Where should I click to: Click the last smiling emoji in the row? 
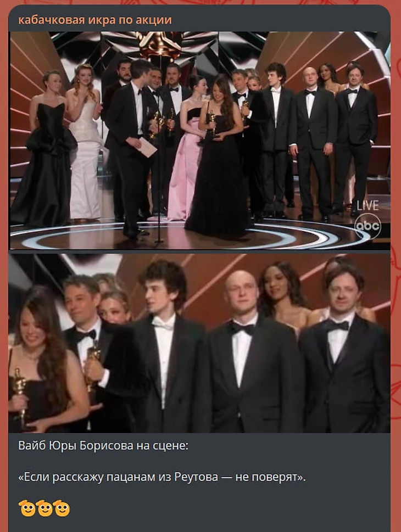(x=62, y=508)
